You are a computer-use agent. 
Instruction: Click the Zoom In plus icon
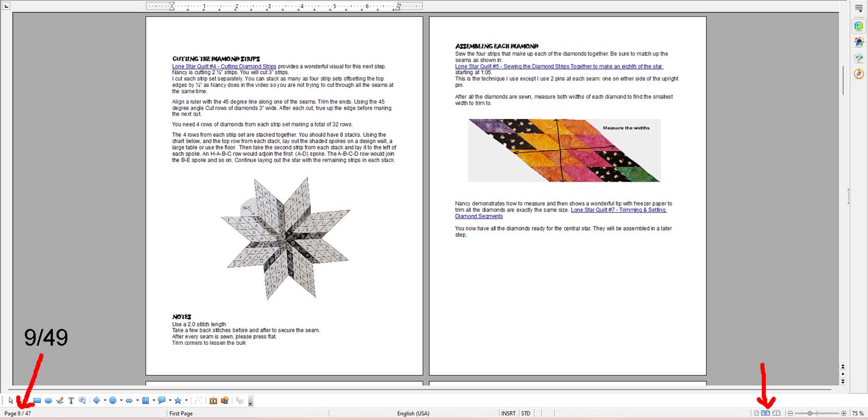pyautogui.click(x=844, y=413)
